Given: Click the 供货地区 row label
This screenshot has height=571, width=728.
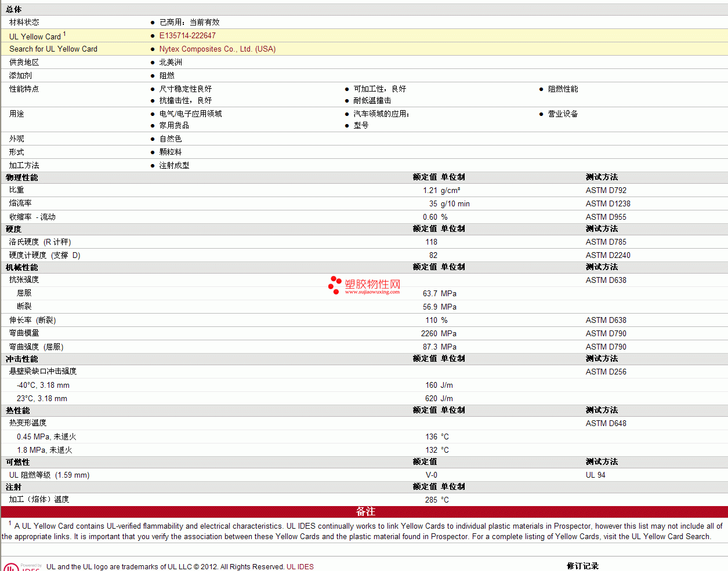Looking at the screenshot, I should [x=24, y=62].
